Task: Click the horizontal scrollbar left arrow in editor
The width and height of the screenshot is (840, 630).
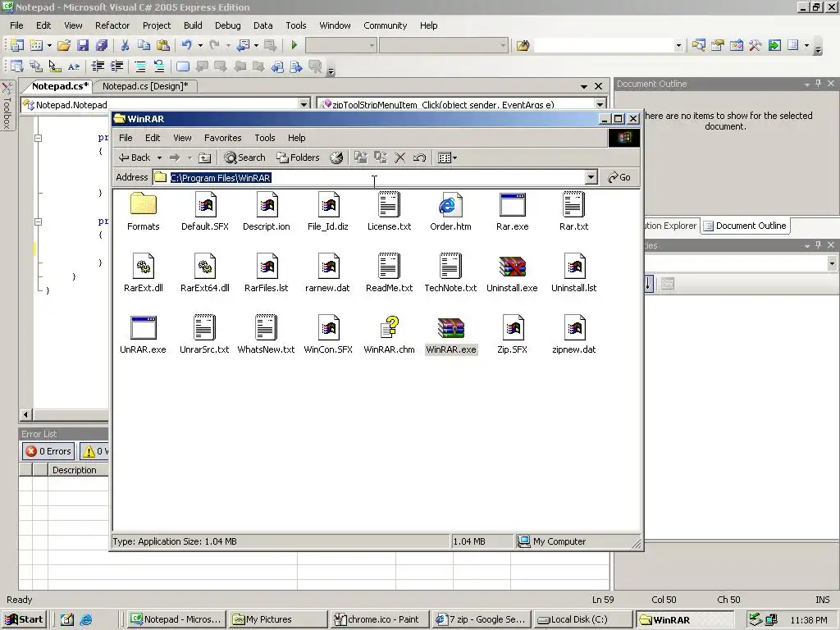Action: [x=25, y=414]
